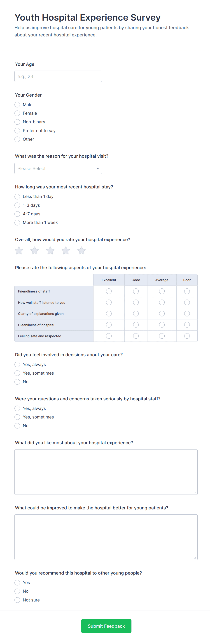This screenshot has width=210, height=644.
Task: Choose 'Not sure' for recommending hospital
Action: point(17,600)
